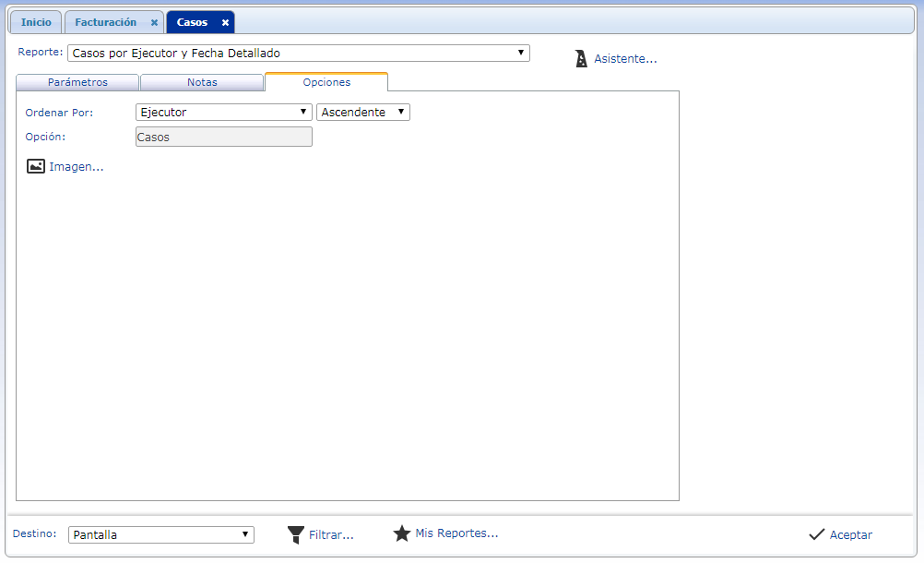Close the Facturación tab
924x563 pixels.
click(154, 22)
